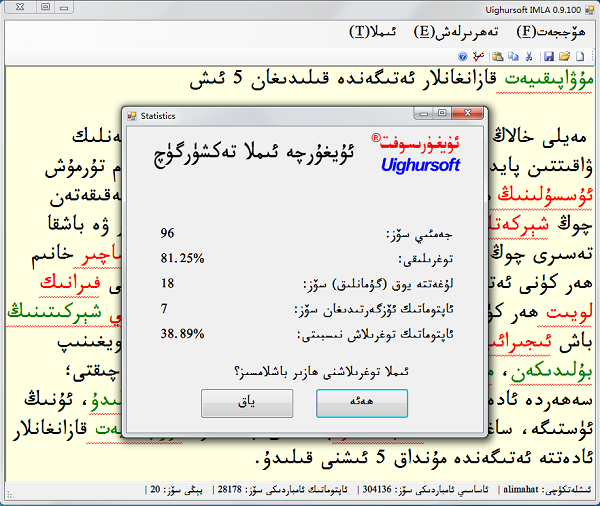Click the toolbar grip handle dots
This screenshot has width=600, height=506.
click(x=593, y=57)
